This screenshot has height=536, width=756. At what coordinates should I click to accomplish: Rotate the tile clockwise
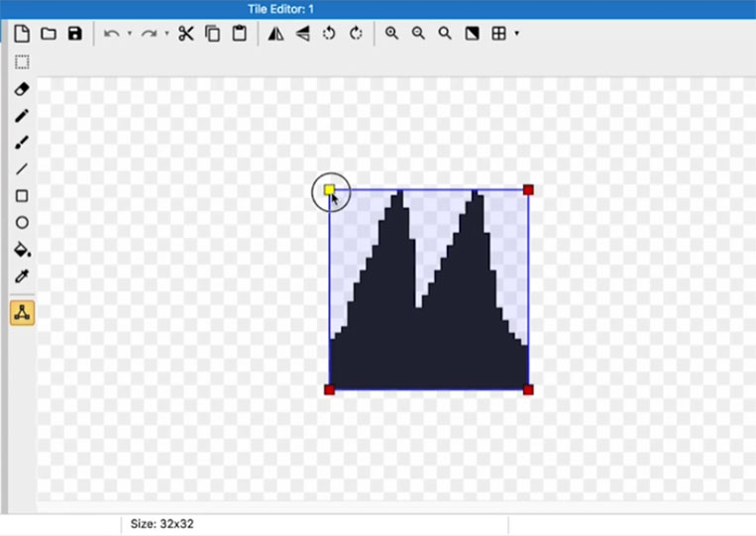click(x=356, y=34)
